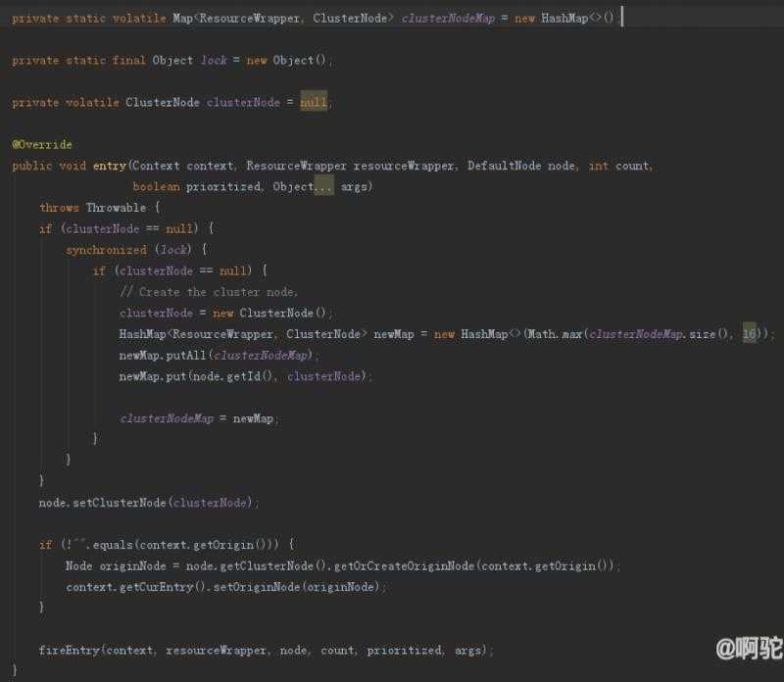Click the 'int count' parameter
Viewport: 784px width, 682px height.
pos(618,166)
